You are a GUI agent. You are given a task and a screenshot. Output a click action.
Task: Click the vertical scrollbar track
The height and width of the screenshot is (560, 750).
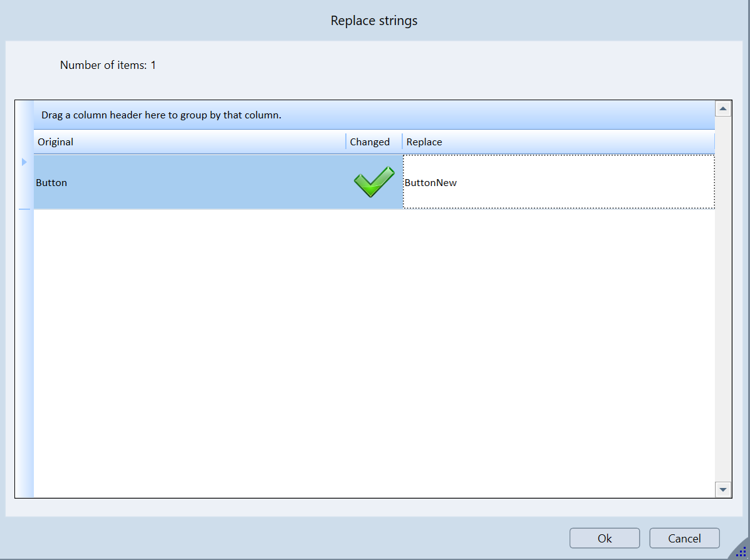coord(723,299)
